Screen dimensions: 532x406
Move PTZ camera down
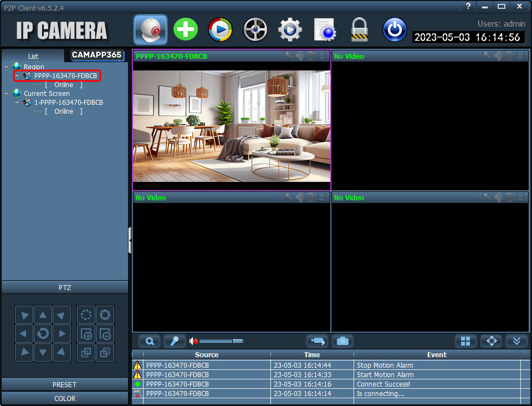click(x=43, y=352)
